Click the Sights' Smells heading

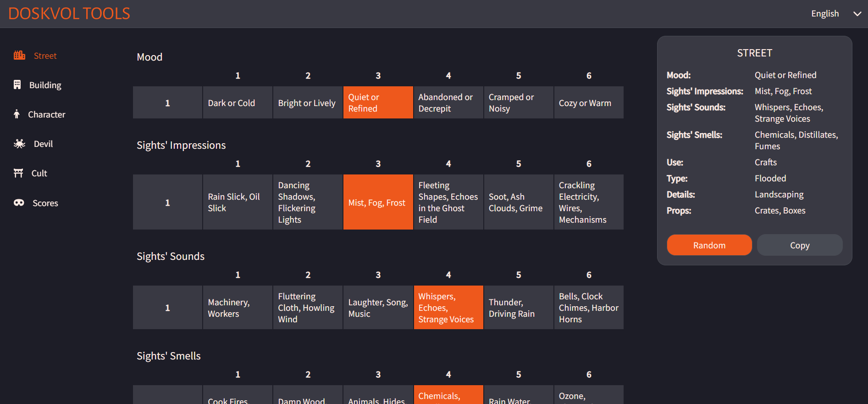coord(169,356)
